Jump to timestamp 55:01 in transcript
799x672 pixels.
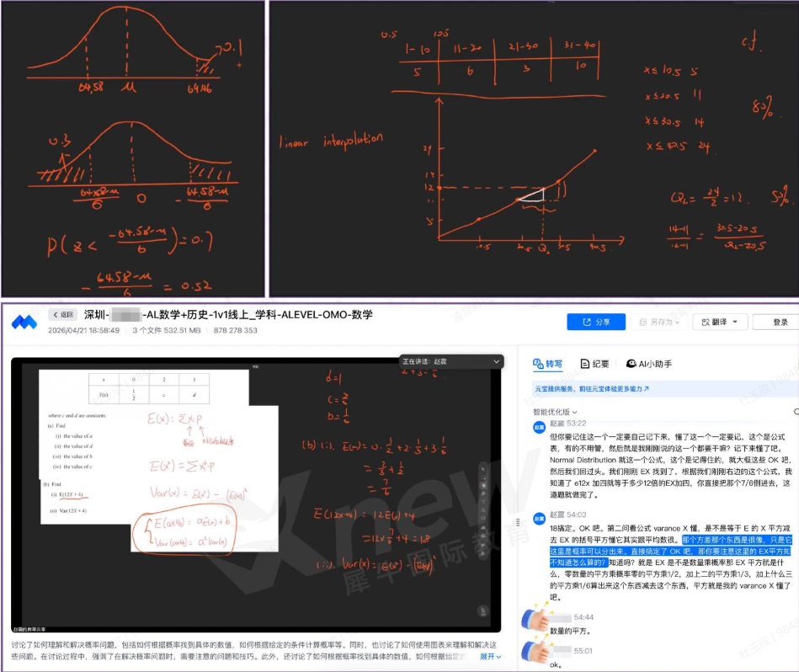point(583,651)
